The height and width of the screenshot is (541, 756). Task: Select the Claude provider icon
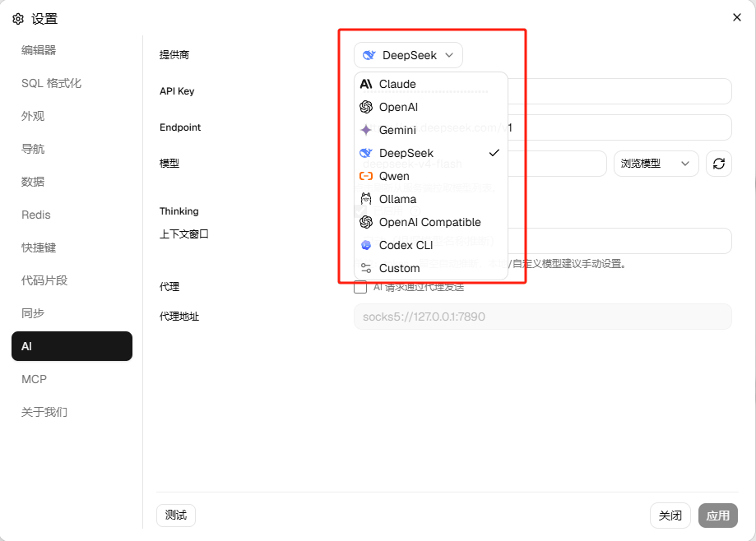366,84
